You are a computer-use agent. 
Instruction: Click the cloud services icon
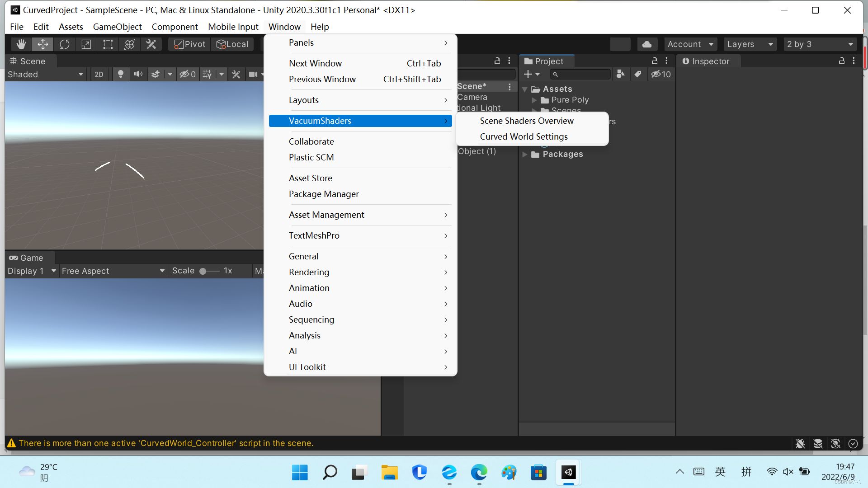pyautogui.click(x=647, y=44)
